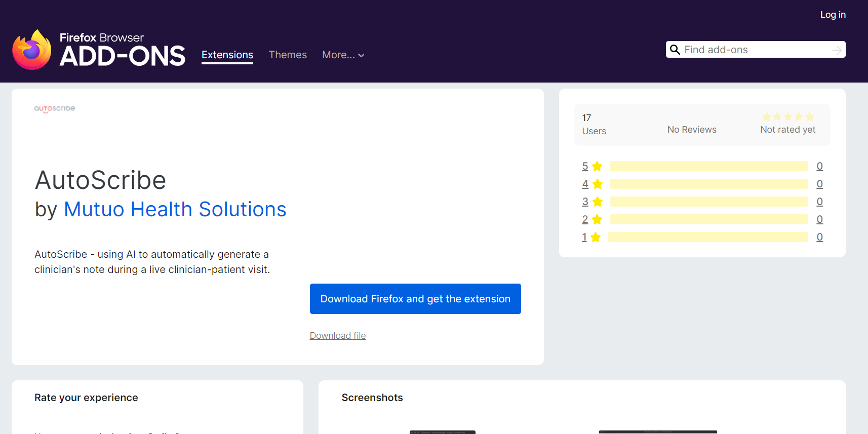This screenshot has width=868, height=434.
Task: Click the Firefox logo icon
Action: coord(32,50)
